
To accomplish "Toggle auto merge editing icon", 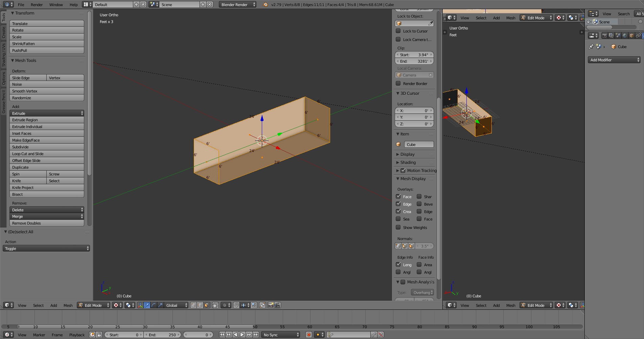I will 262,305.
